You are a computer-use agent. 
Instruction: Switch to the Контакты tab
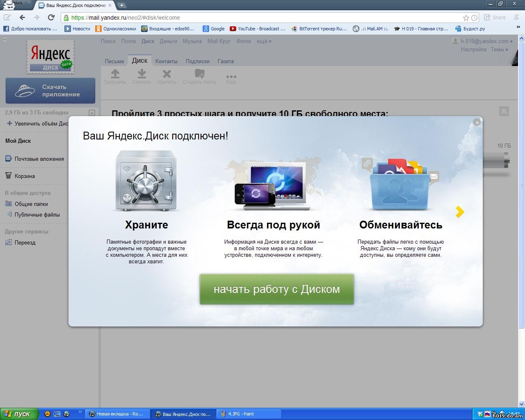pyautogui.click(x=166, y=61)
